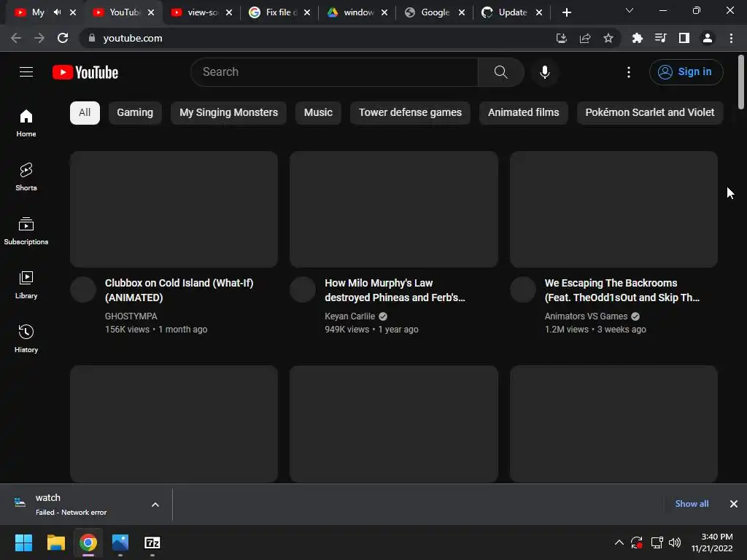Image resolution: width=747 pixels, height=560 pixels.
Task: Open File Explorer from taskbar
Action: point(55,542)
